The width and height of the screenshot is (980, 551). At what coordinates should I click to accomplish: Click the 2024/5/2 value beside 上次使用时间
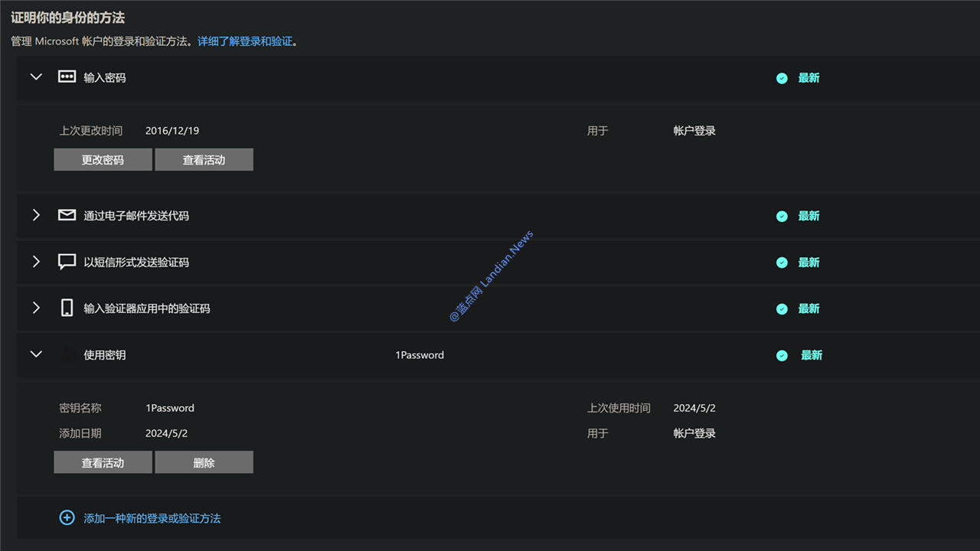(694, 408)
